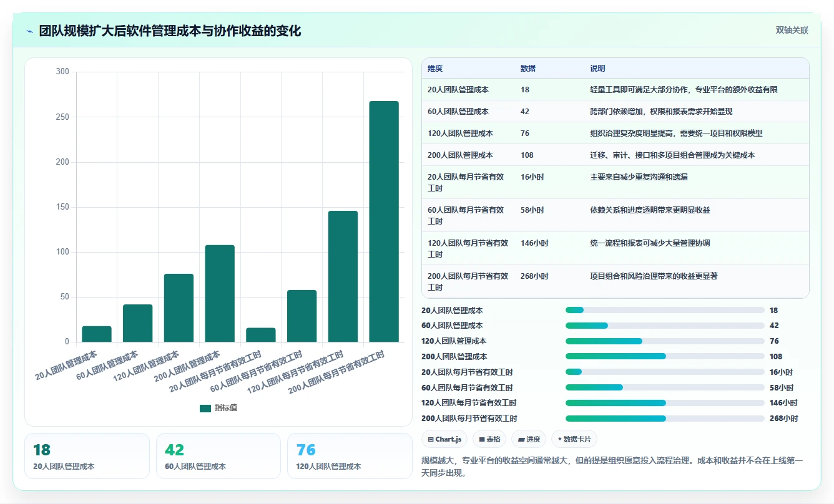The image size is (834, 504).
Task: Click the tallest chart bar, 200人团队每月节省有效工时
Action: coord(384,221)
